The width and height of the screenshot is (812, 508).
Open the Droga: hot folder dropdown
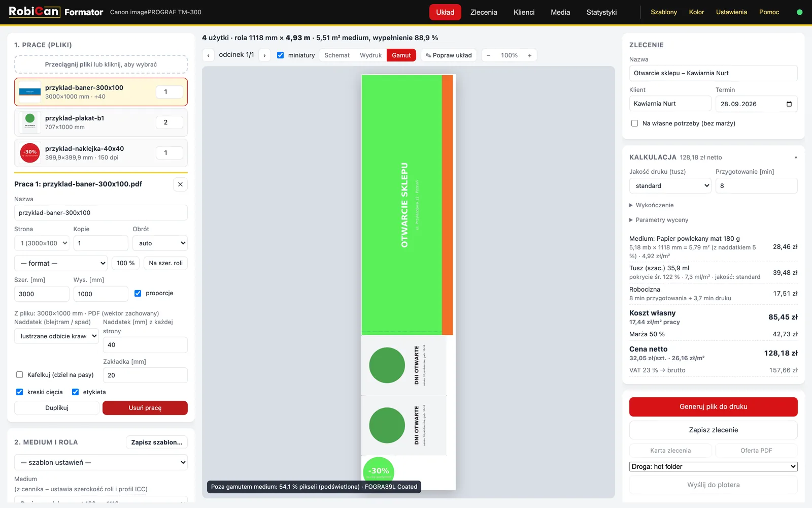point(714,467)
